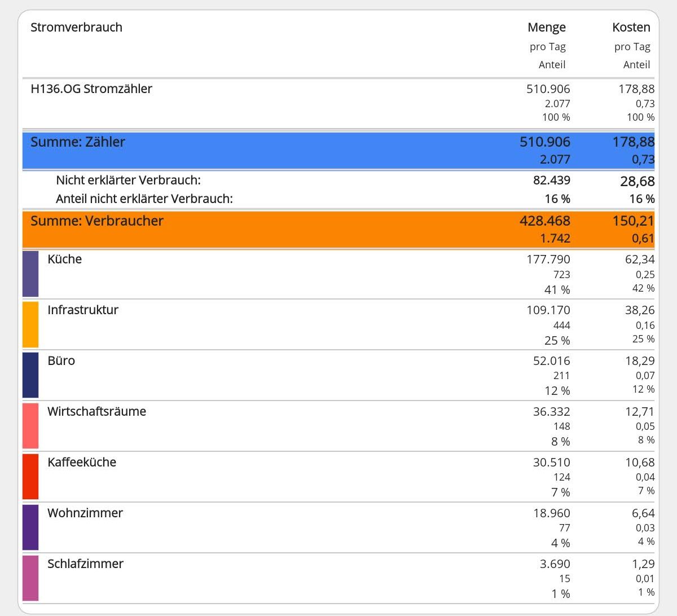Select the Büro label
This screenshot has height=616, width=677.
(61, 361)
